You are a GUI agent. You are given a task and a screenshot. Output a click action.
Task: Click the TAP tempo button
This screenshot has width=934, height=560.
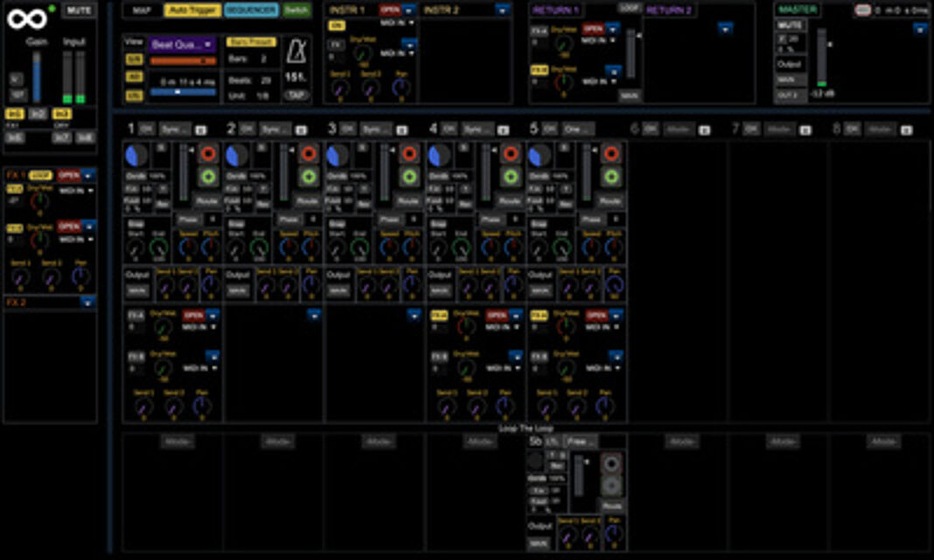[296, 94]
